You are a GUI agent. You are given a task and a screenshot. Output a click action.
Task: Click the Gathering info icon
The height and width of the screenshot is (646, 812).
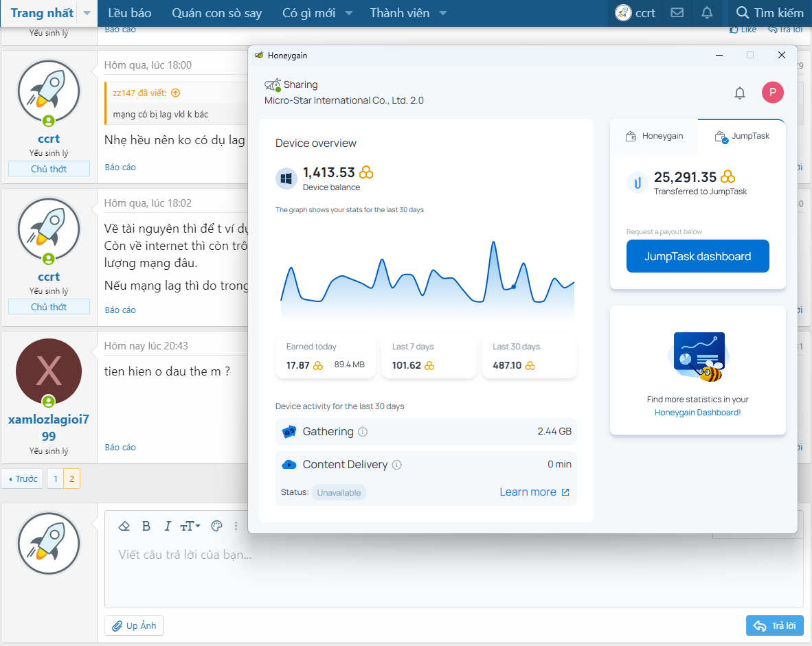[x=363, y=432]
